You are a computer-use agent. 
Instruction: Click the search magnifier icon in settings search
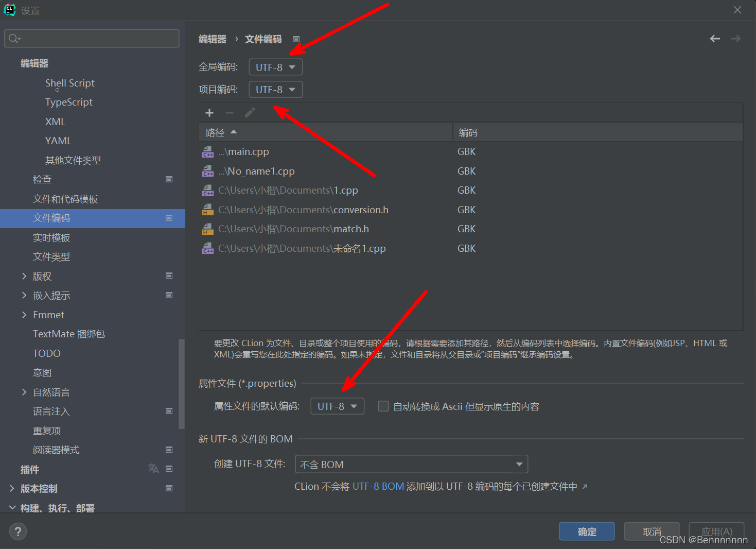pyautogui.click(x=14, y=39)
